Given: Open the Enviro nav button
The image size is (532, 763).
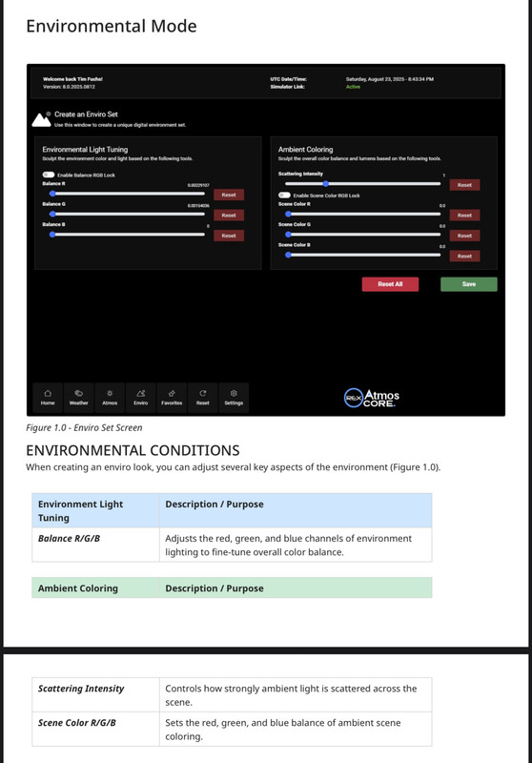Looking at the screenshot, I should click(140, 398).
